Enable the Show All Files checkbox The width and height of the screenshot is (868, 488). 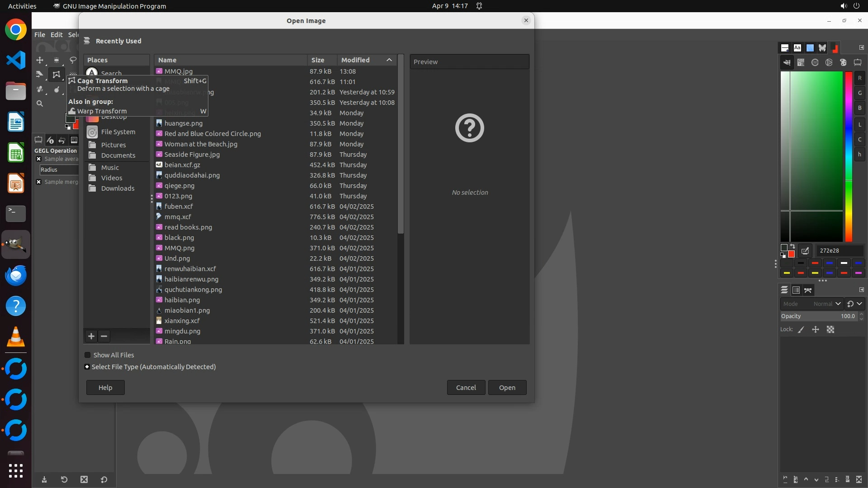[88, 355]
